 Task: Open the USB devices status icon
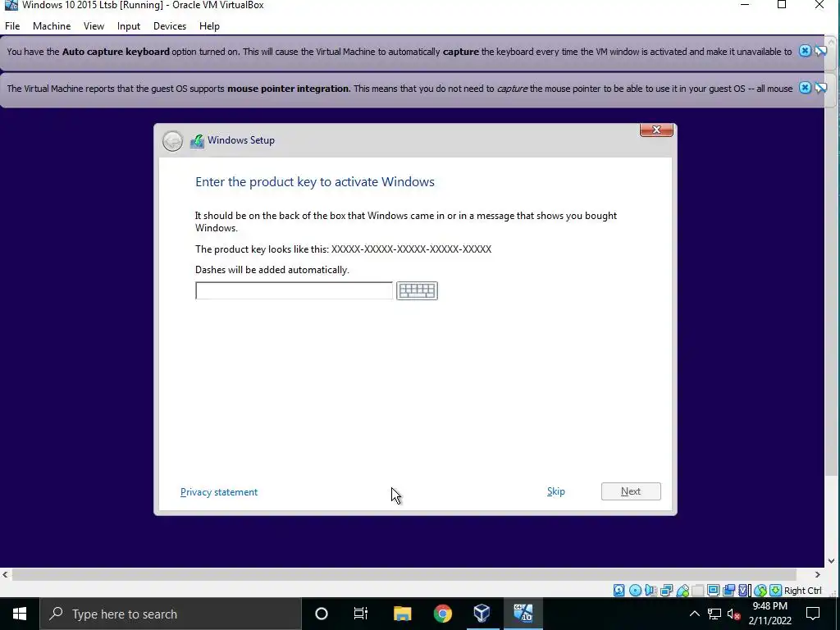(x=682, y=591)
